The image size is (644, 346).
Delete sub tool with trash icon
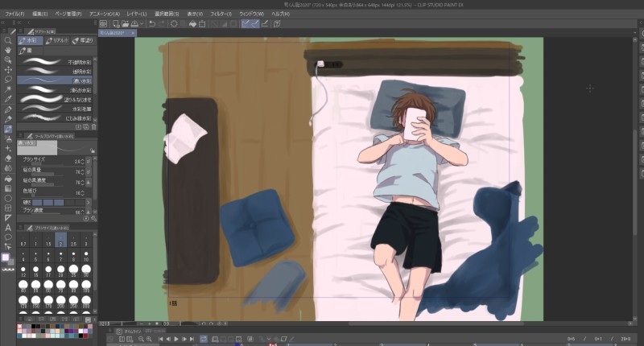coord(93,127)
